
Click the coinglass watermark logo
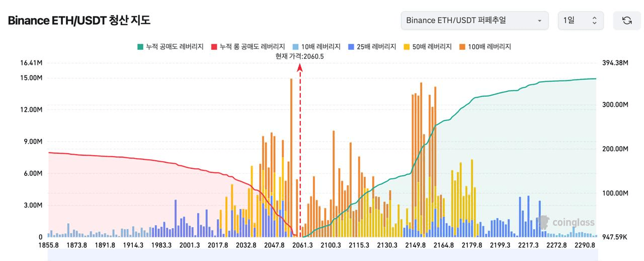[x=566, y=222]
